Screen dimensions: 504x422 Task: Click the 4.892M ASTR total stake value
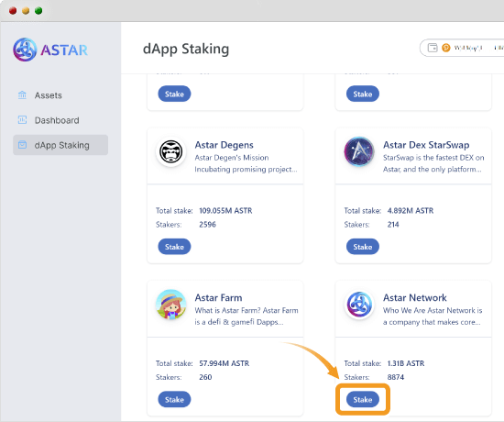[411, 210]
